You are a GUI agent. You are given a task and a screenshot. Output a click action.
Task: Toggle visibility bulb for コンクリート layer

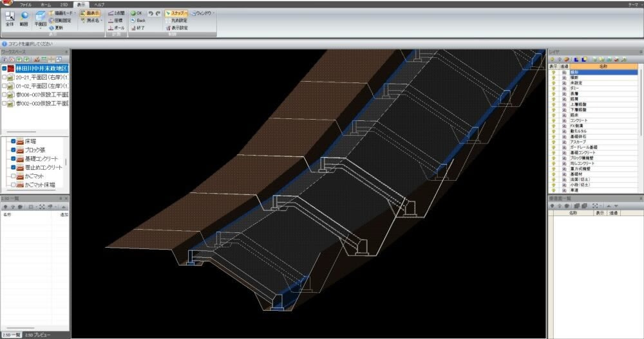[x=553, y=120]
